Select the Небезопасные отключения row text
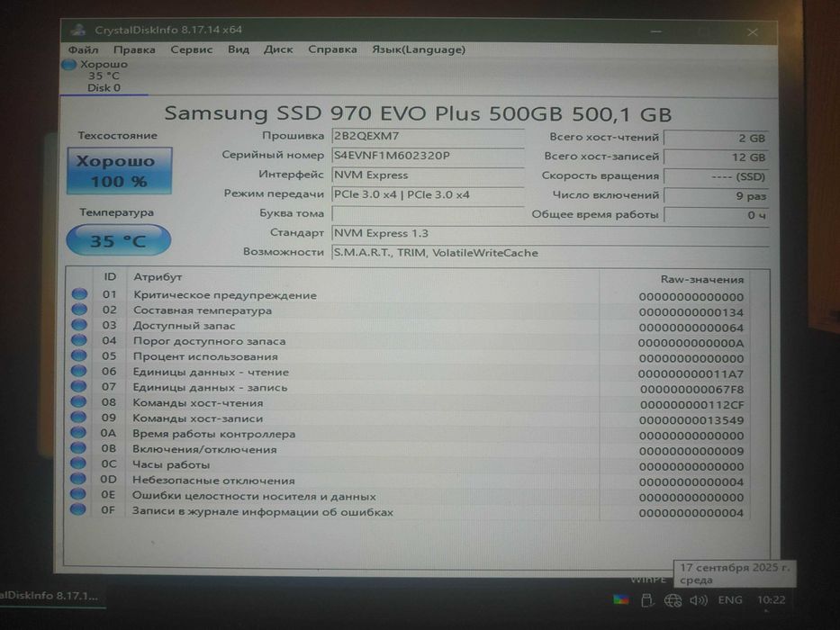The width and height of the screenshot is (840, 630). (213, 481)
